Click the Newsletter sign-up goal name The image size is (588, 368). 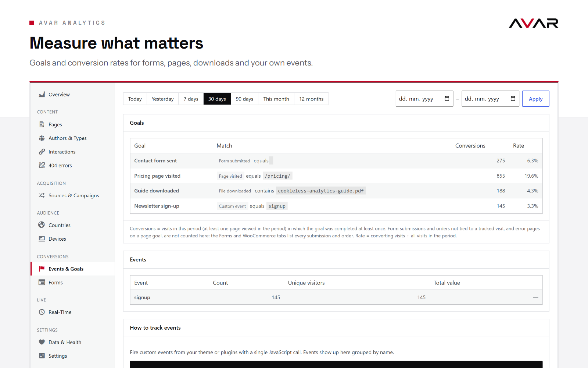(157, 206)
